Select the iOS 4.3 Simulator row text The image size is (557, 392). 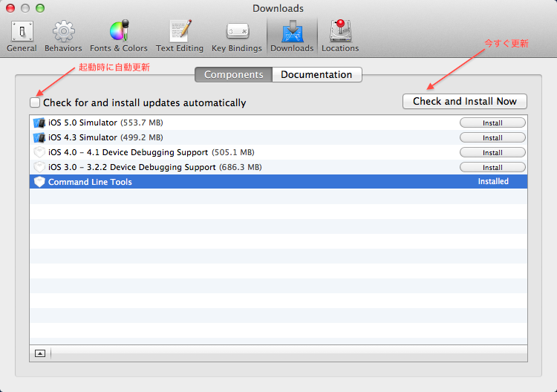coord(105,137)
